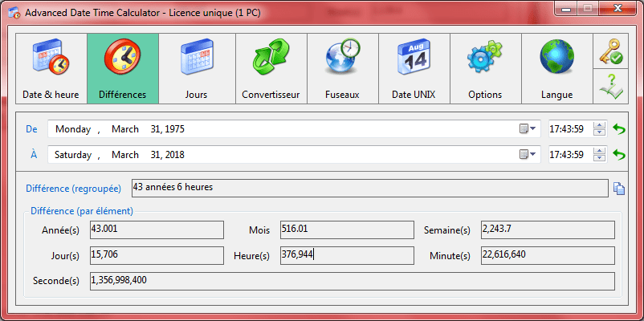This screenshot has height=321, width=644.
Task: Click the Heure(s) field showing 376,944
Action: point(347,255)
